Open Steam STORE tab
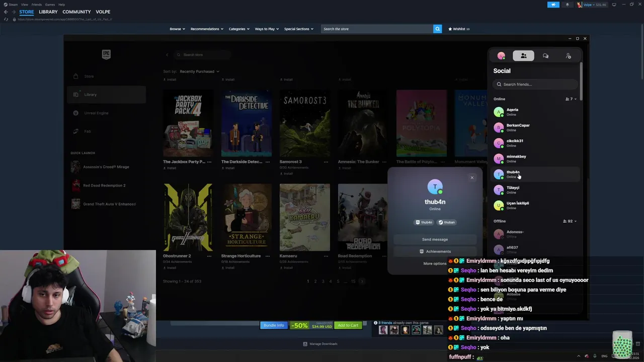The image size is (644, 362). click(27, 12)
